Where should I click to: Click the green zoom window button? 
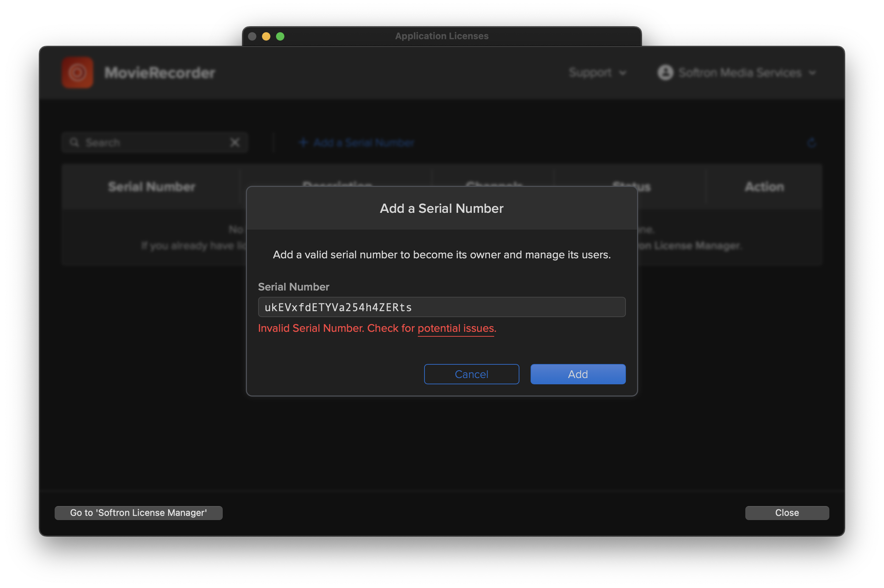280,36
